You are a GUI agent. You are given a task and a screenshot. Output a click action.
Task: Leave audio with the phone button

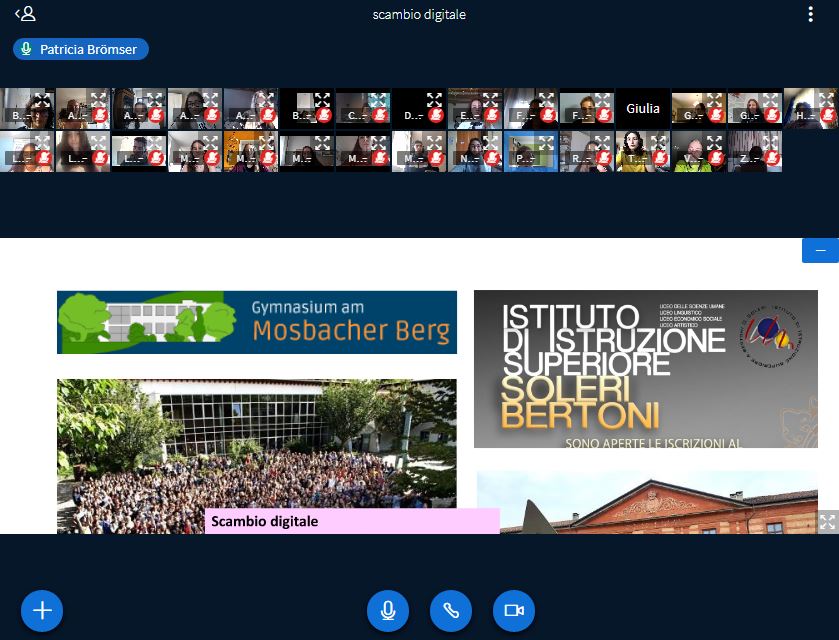coord(451,611)
